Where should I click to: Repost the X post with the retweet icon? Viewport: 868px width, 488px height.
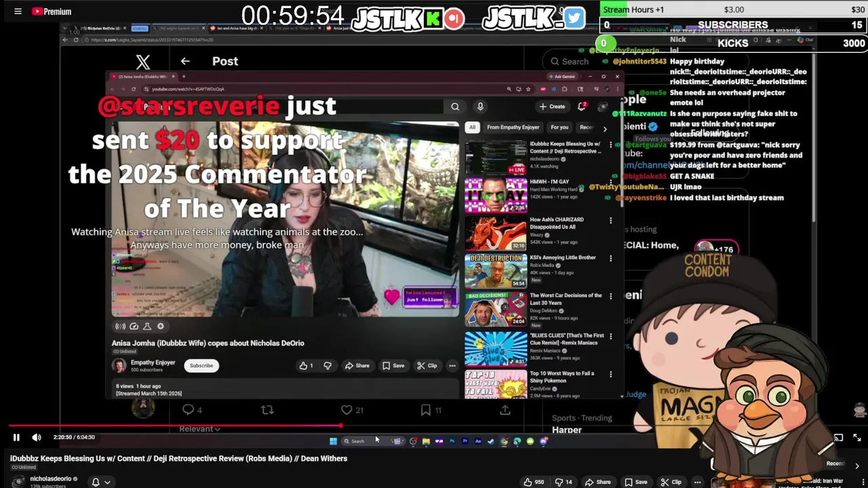[267, 410]
